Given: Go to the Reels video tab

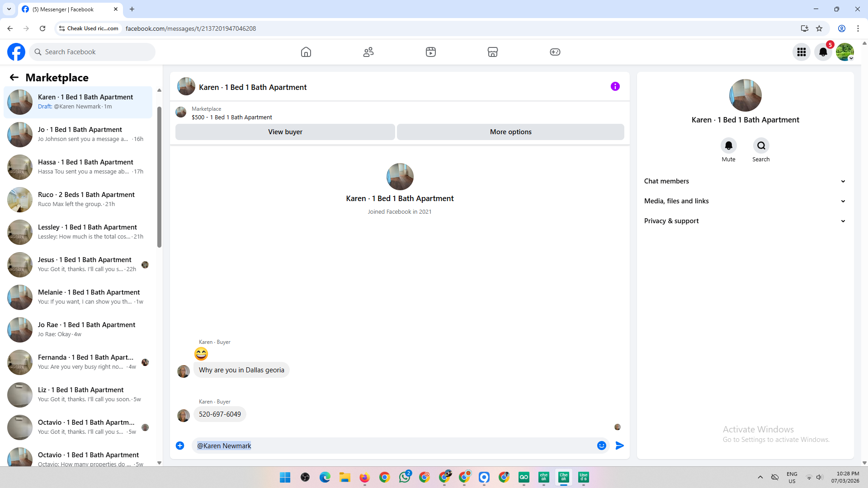Looking at the screenshot, I should pyautogui.click(x=431, y=52).
